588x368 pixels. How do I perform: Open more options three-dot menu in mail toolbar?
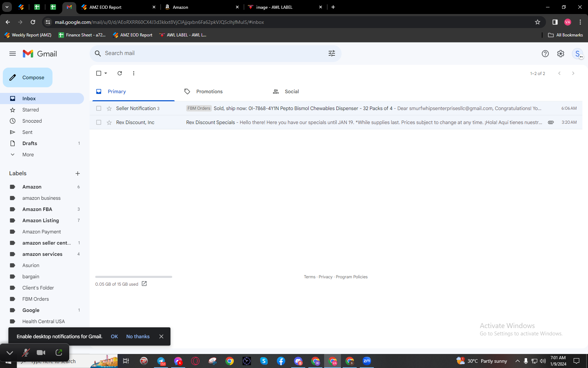point(134,73)
